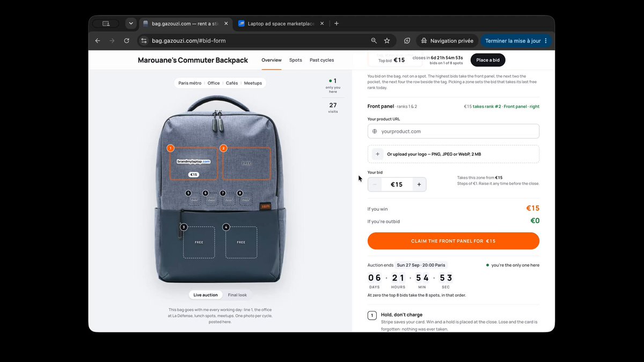Click the hours countdown showing 21
The image size is (644, 362).
coord(398,278)
